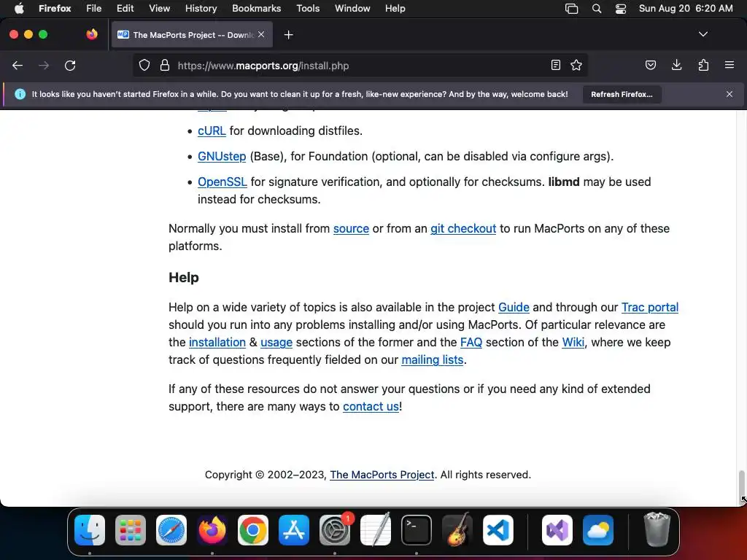Follow the source install link
This screenshot has width=747, height=560.
coord(351,228)
